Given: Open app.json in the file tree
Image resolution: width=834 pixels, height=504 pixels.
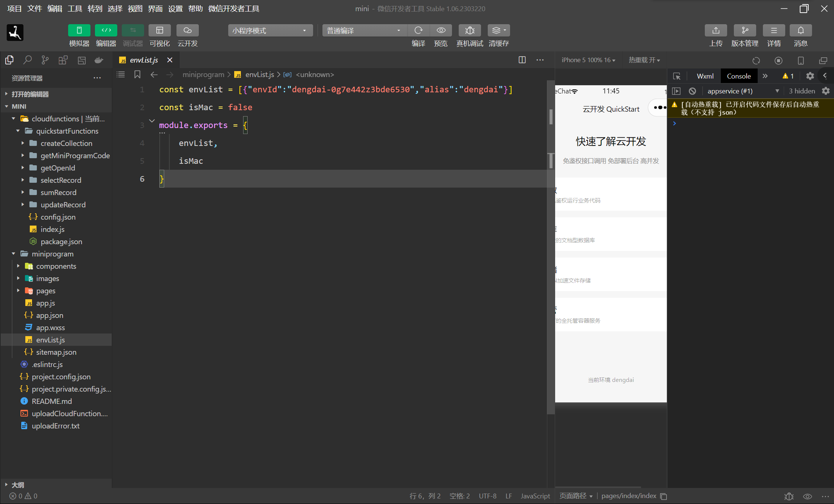Looking at the screenshot, I should 50,315.
